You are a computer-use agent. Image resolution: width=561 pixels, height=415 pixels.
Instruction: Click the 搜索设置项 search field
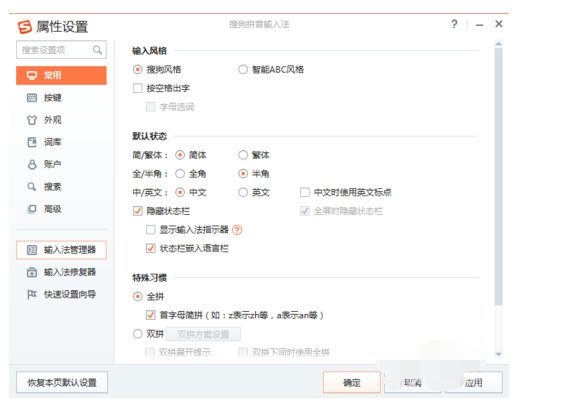(x=61, y=50)
